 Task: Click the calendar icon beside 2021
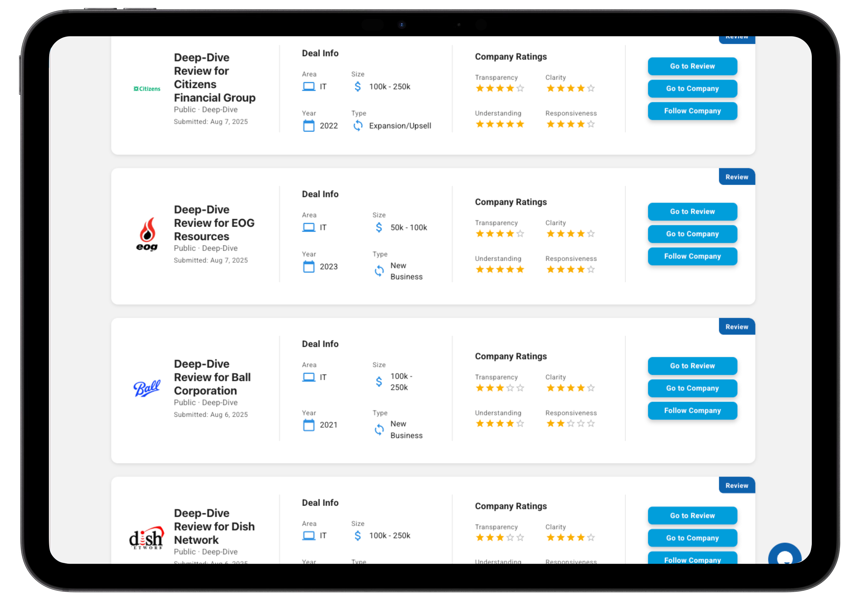[309, 425]
